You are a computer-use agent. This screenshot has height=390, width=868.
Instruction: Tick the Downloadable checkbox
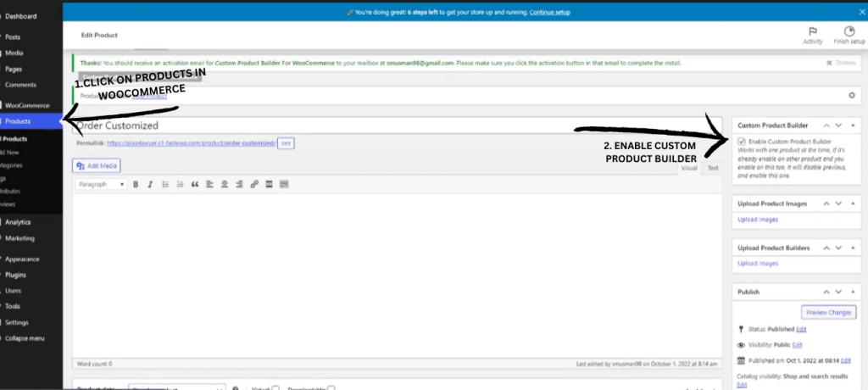(331, 388)
